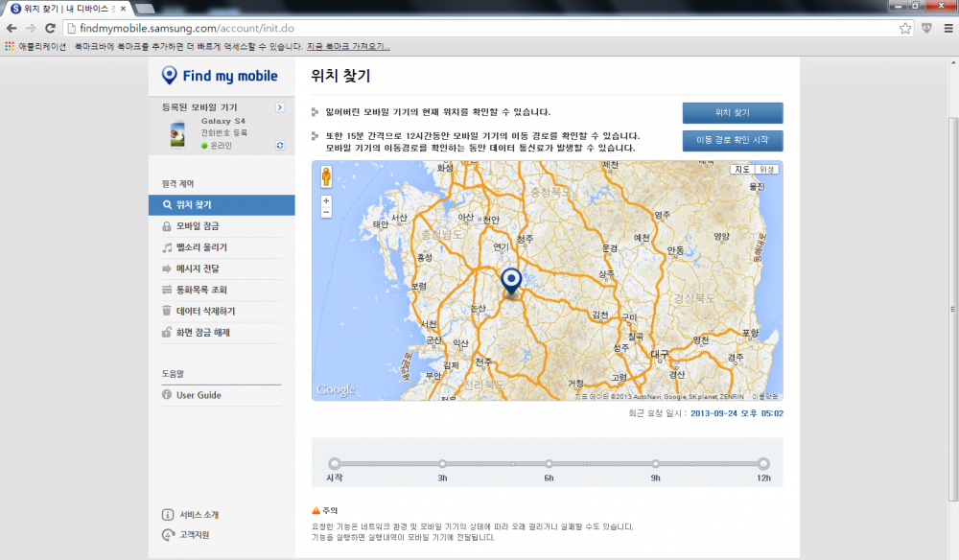Select 벨소리 울리기 from remote controls
Image resolution: width=959 pixels, height=560 pixels.
click(201, 247)
